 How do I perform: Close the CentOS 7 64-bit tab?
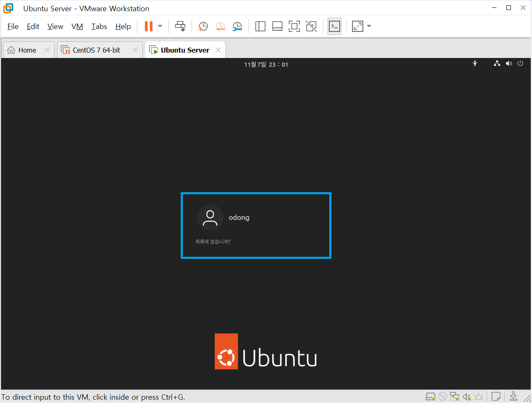click(x=135, y=50)
